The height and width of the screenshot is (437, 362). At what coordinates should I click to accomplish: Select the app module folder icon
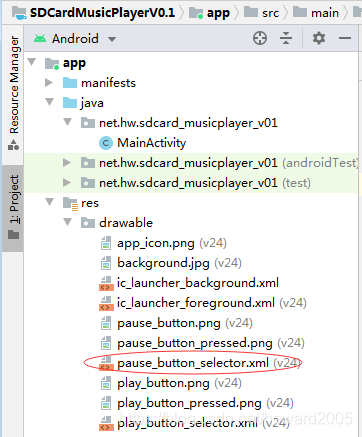coord(52,63)
